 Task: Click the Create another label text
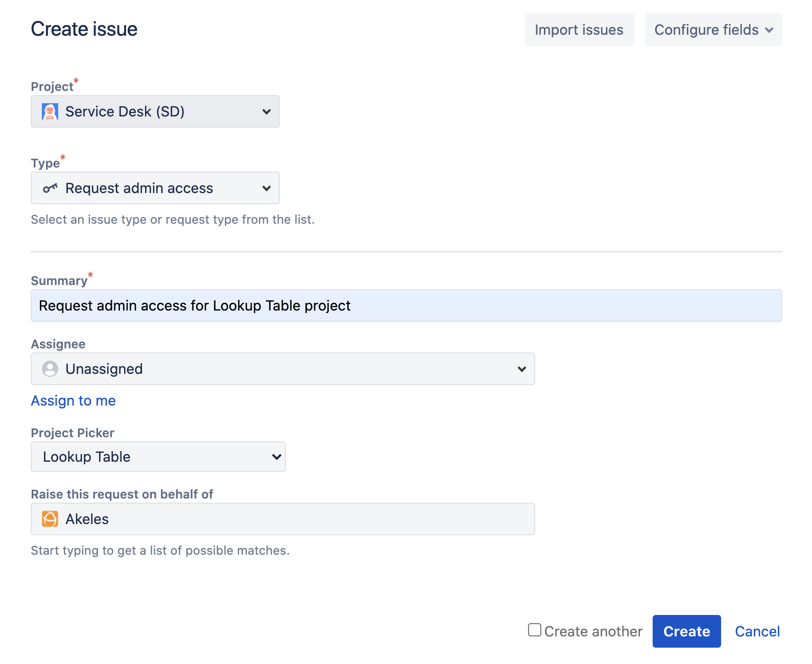click(x=593, y=632)
